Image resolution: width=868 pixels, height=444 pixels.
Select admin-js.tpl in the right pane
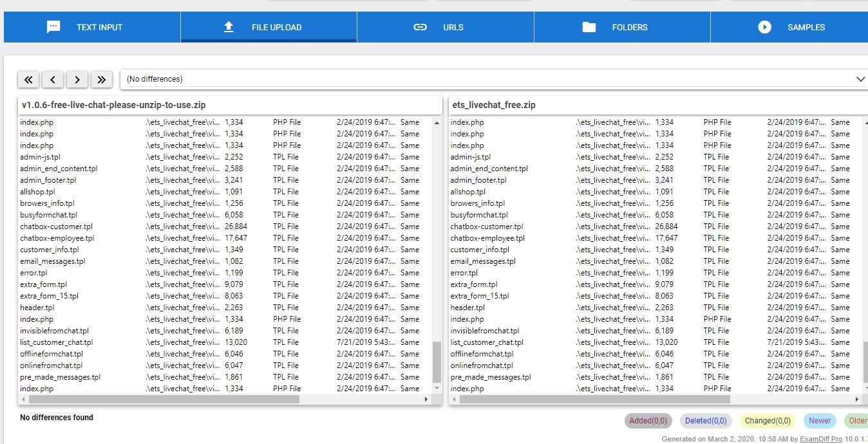point(471,157)
